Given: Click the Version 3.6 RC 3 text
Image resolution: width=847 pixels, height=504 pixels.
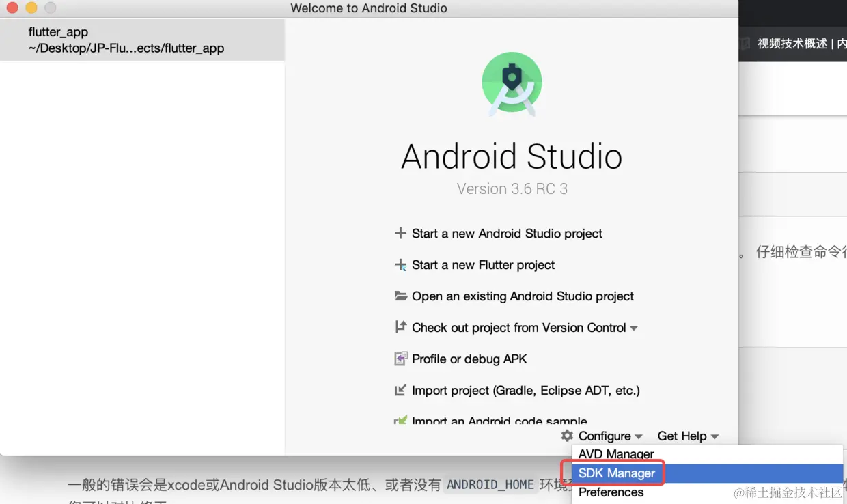Looking at the screenshot, I should [512, 189].
